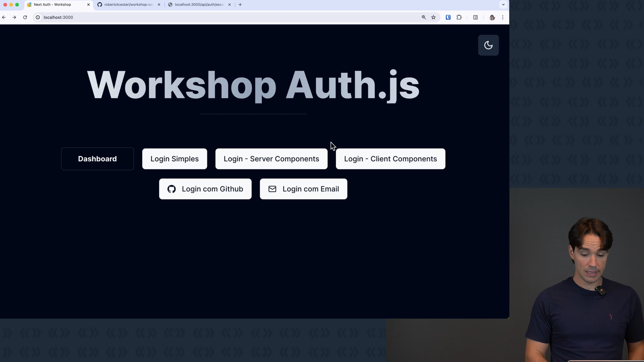The image size is (644, 362).
Task: Open the extensions puzzle-piece menu
Action: (x=459, y=17)
